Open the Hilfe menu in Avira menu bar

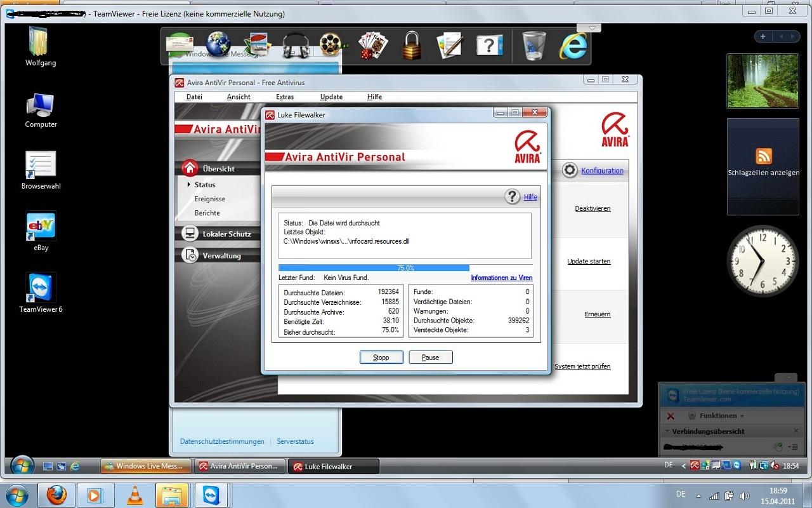click(374, 97)
